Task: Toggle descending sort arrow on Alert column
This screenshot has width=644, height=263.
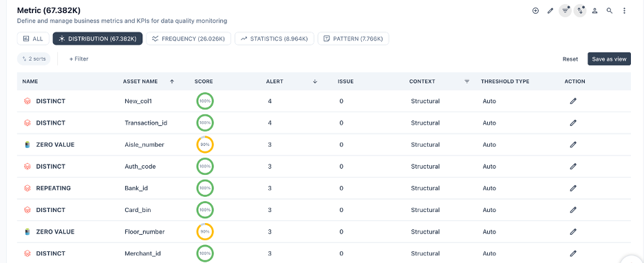Action: (x=315, y=81)
